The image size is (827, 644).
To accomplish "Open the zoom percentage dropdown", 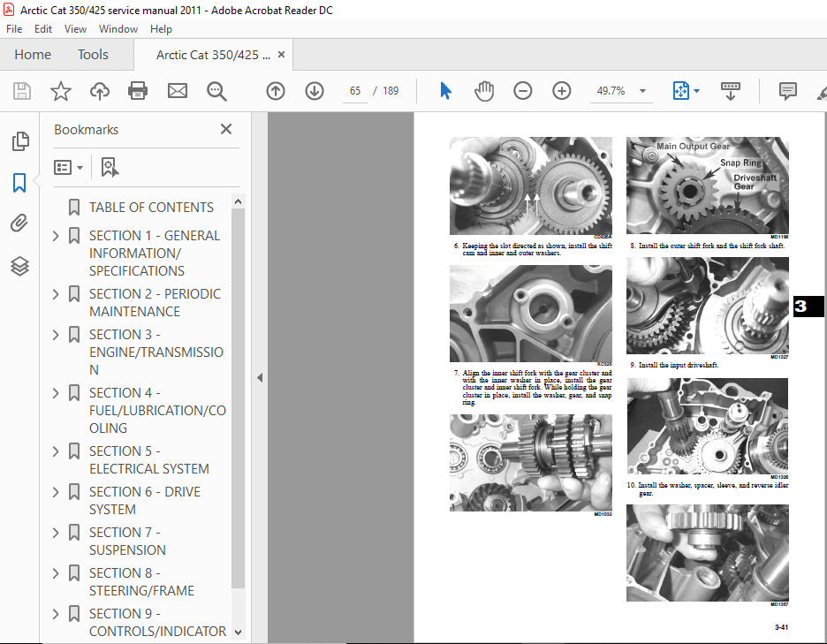I will (x=642, y=91).
